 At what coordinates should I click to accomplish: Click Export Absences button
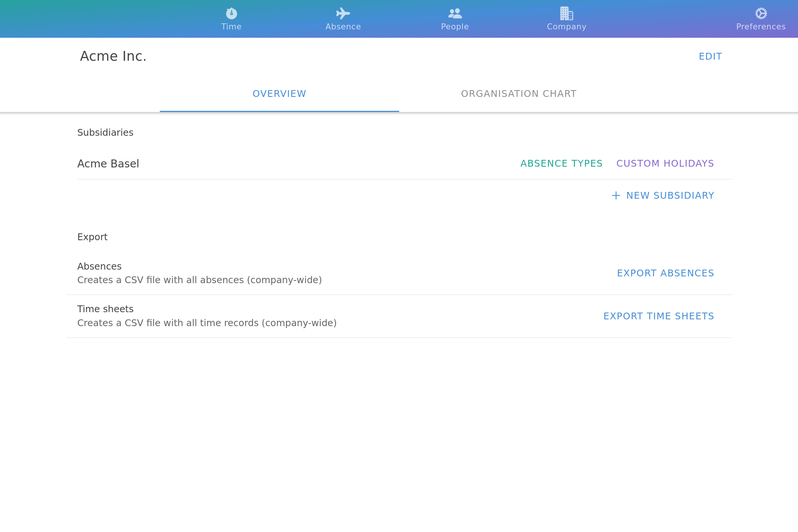(665, 273)
